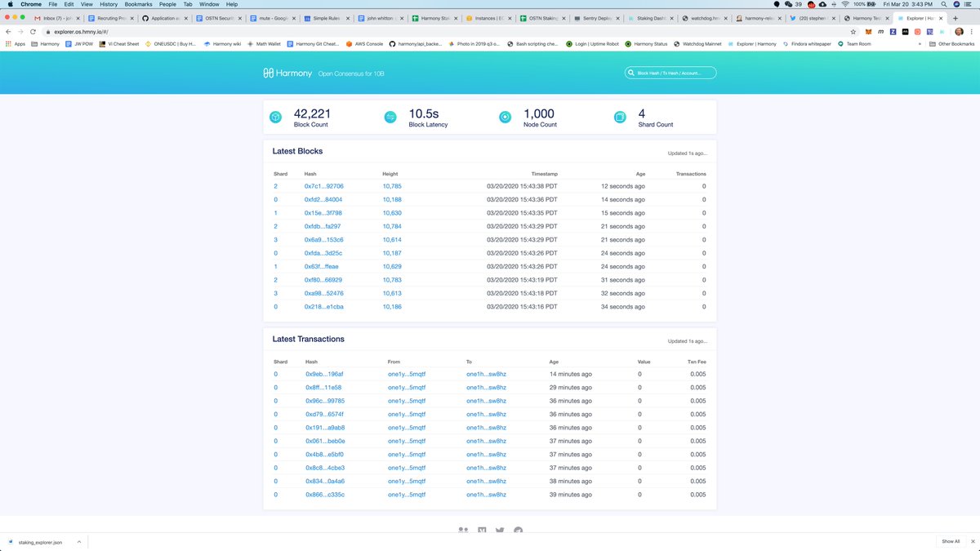This screenshot has width=980, height=551.
Task: Click the Shard Count icon
Action: (620, 117)
